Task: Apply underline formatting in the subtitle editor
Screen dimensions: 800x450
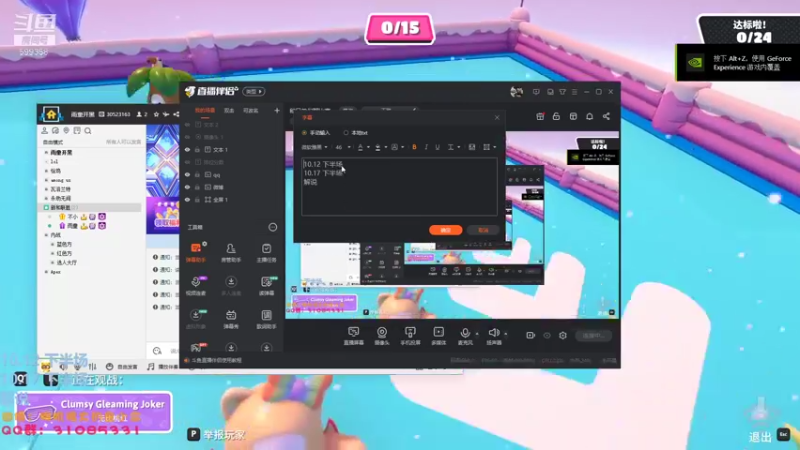Action: (437, 147)
